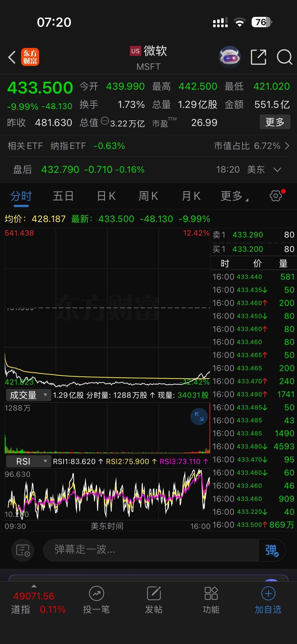Tap the 433.480 4593 trade row
Image resolution: width=297 pixels, height=644 pixels.
(253, 446)
